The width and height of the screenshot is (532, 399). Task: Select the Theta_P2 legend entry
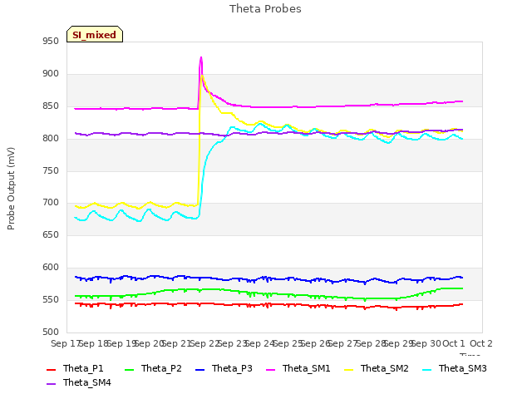(x=153, y=368)
